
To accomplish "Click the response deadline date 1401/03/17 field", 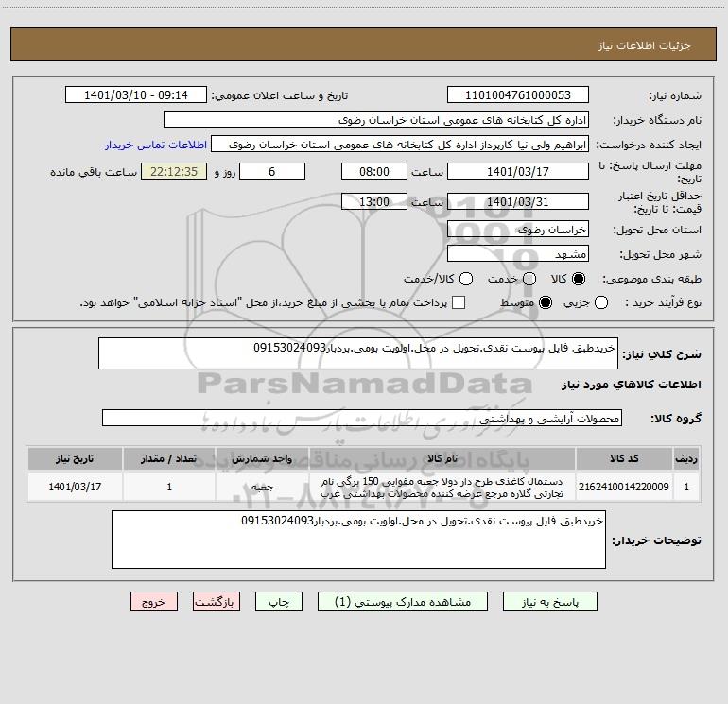I will click(x=518, y=171).
